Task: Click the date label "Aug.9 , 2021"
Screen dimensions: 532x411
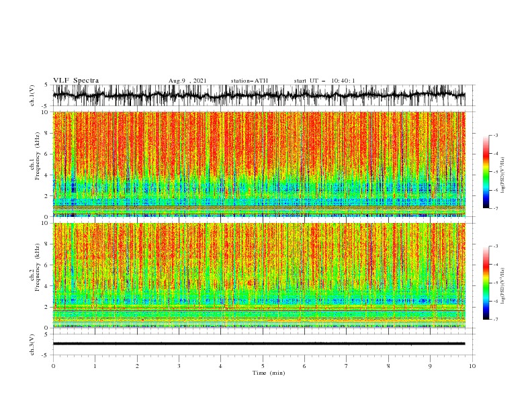Action: (x=187, y=81)
